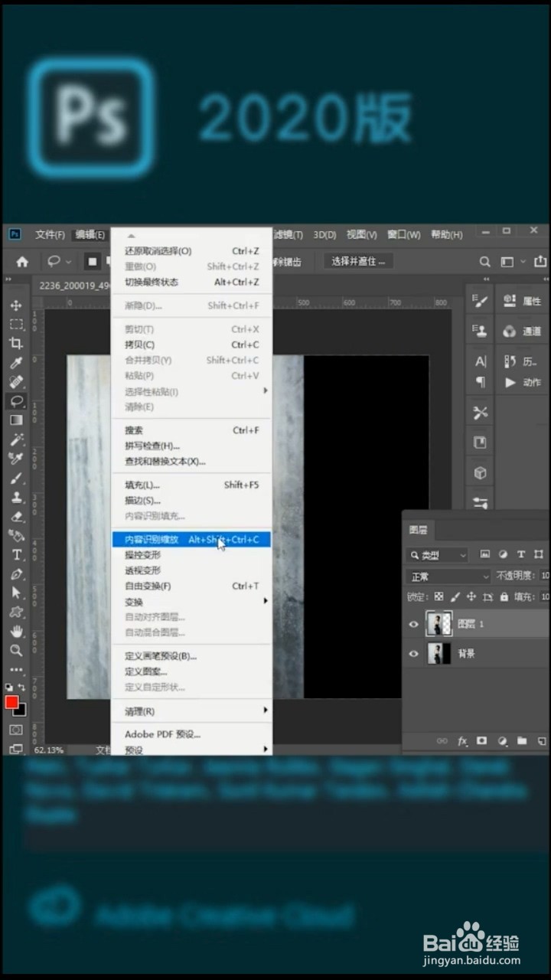Open the 类型 filter dropdown

click(437, 554)
